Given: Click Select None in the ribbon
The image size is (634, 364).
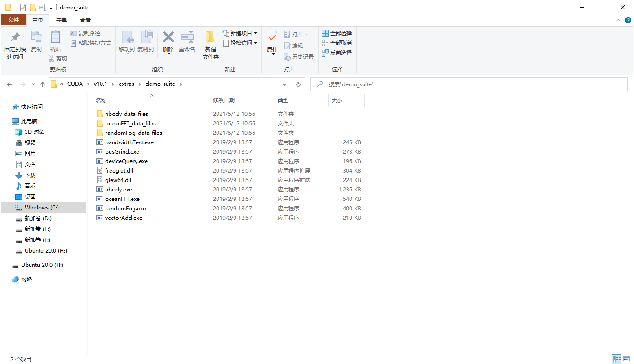Looking at the screenshot, I should (x=337, y=43).
